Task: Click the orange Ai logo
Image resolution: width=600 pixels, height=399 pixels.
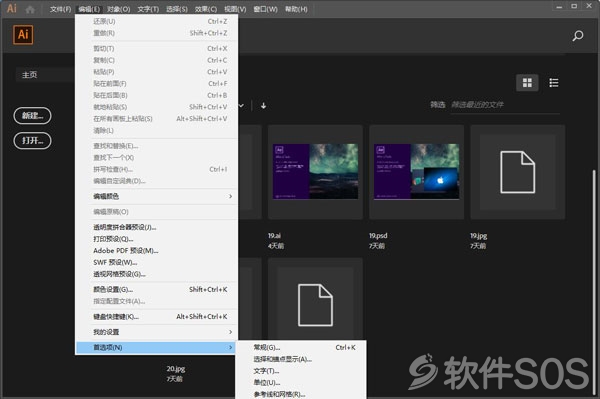Action: tap(23, 35)
